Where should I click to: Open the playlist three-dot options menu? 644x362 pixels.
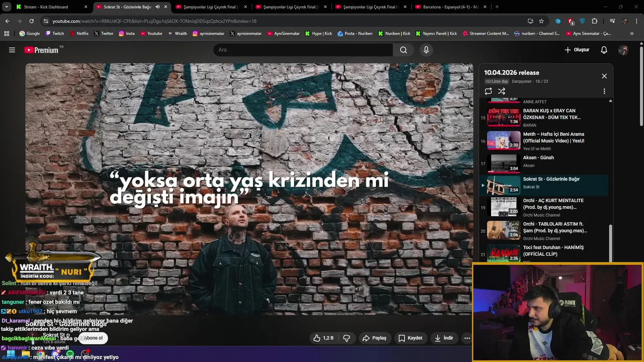[x=604, y=91]
